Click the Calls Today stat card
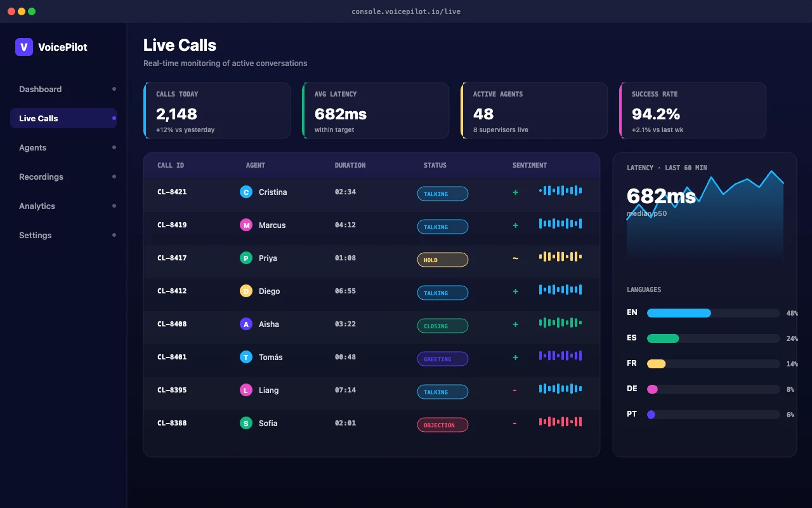This screenshot has height=508, width=812. tap(217, 110)
